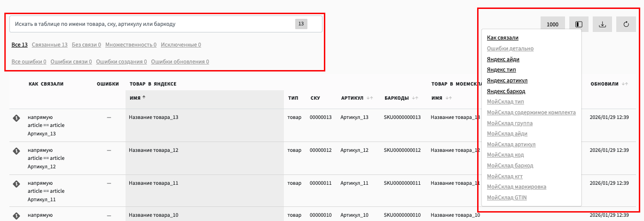644x221 pixels.
Task: Focus the product search input field
Action: (165, 24)
